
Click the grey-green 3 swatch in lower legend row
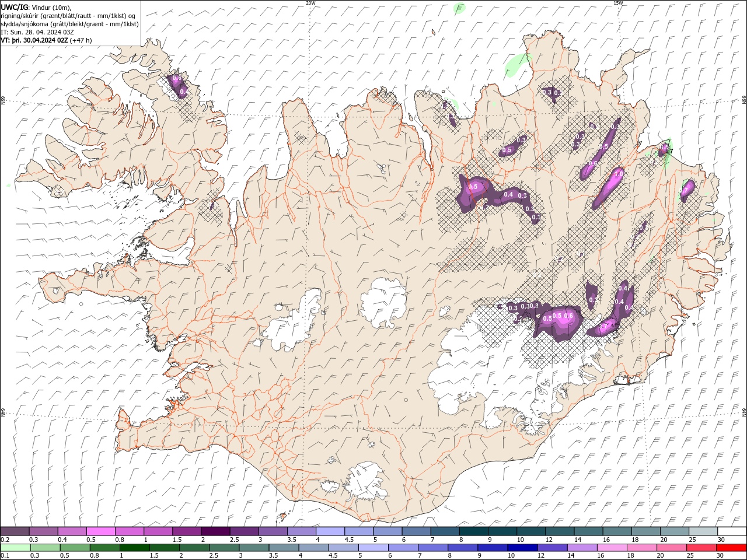tap(254, 548)
